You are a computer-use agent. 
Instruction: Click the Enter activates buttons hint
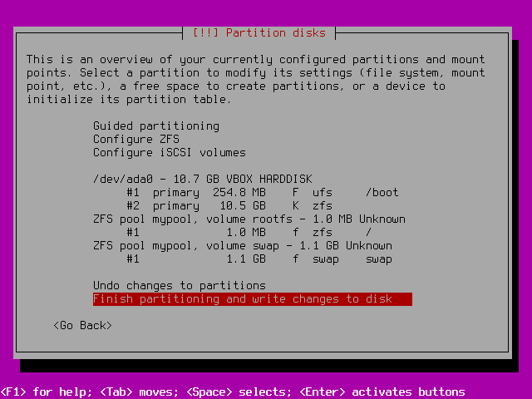382,392
